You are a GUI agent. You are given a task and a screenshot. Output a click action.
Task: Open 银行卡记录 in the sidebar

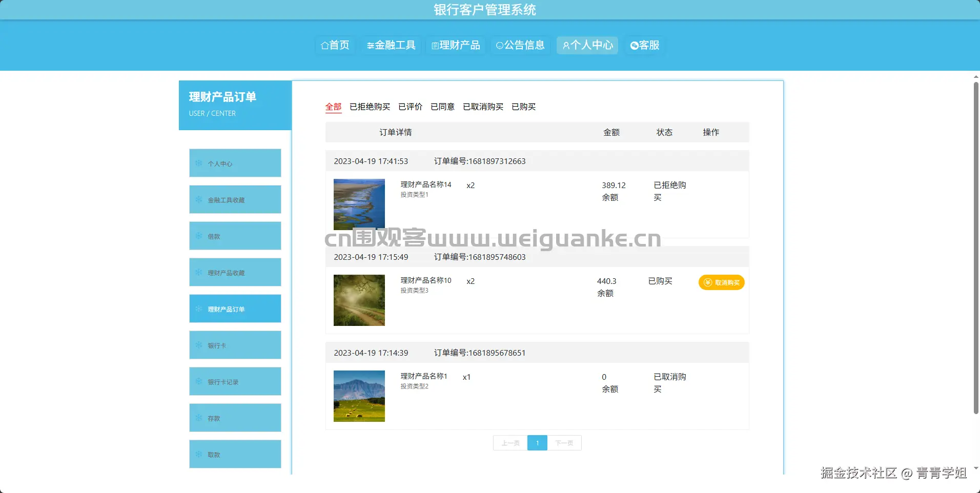click(235, 381)
